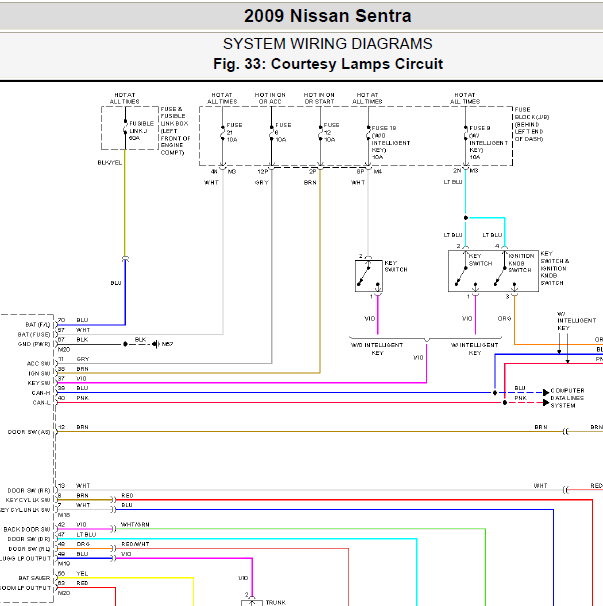
Task: Select the "FUSE 12 10A" label
Action: [331, 132]
